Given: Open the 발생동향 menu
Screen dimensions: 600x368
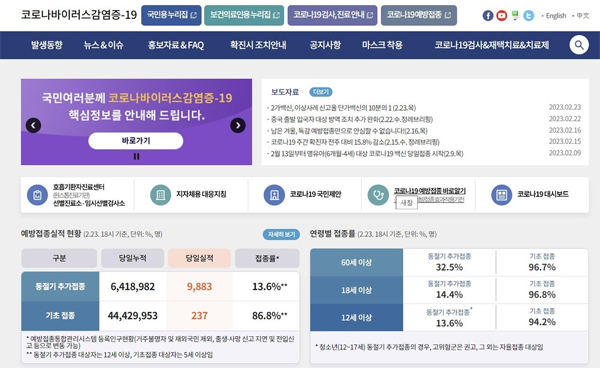Looking at the screenshot, I should click(x=47, y=45).
